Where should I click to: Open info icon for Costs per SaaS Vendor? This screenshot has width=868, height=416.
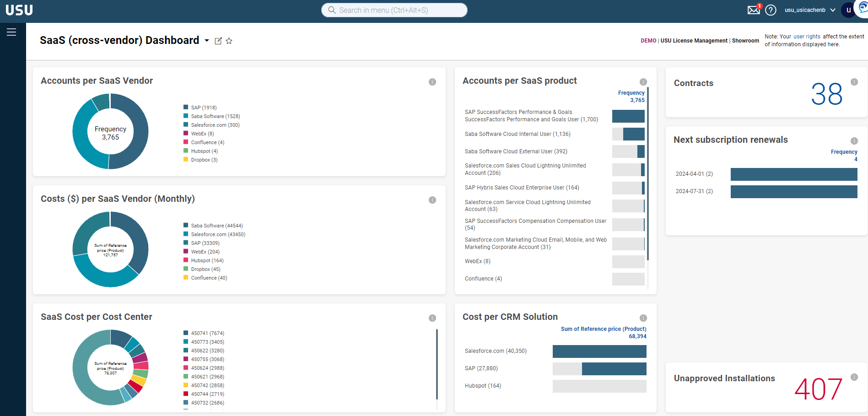point(432,200)
